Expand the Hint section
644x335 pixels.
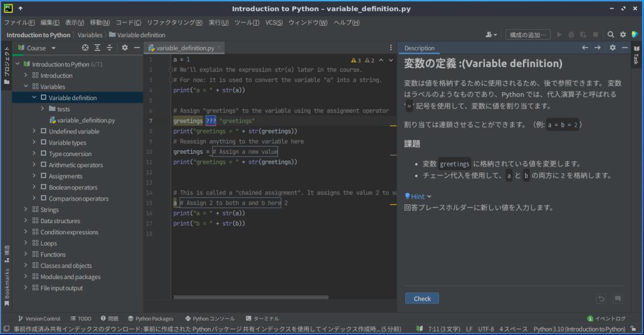tap(418, 196)
